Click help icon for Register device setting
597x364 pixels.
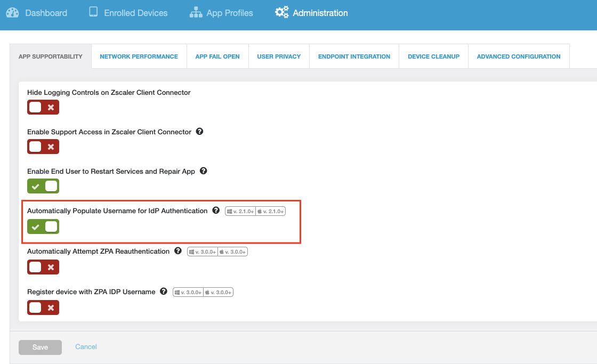163,292
